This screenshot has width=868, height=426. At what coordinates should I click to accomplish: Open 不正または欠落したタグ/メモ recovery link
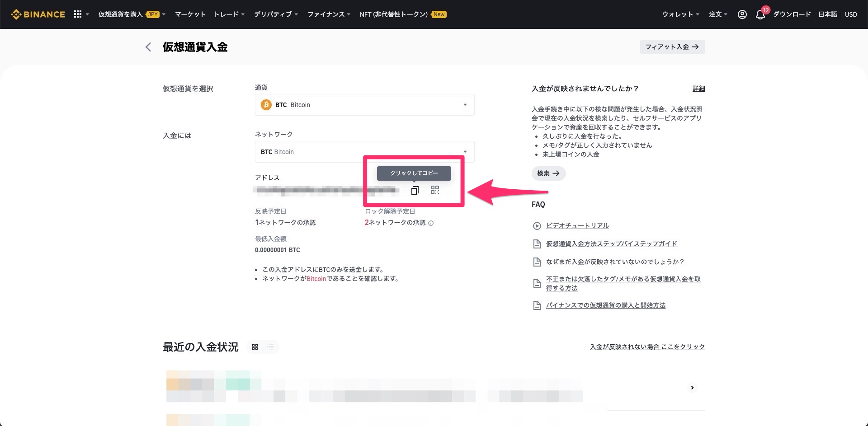623,284
